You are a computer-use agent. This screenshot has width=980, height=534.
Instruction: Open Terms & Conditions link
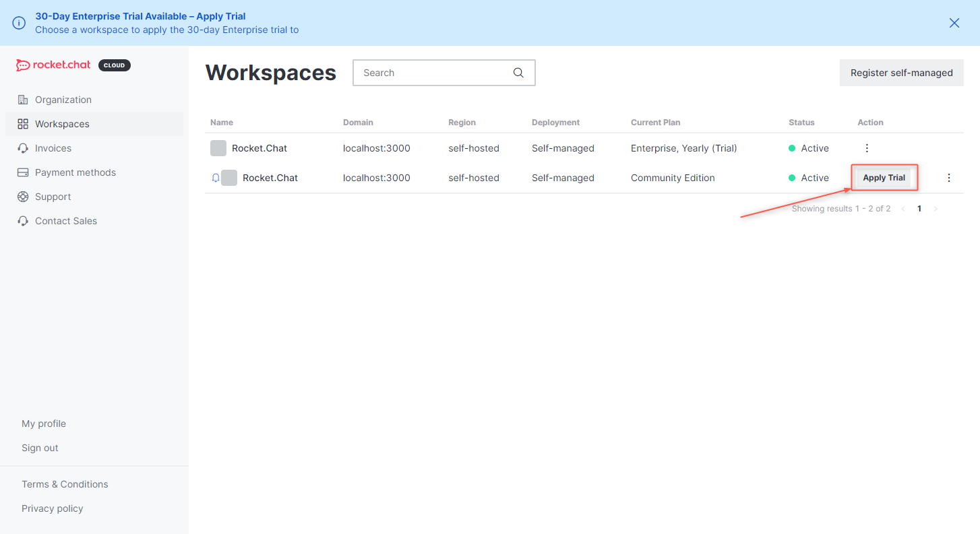65,484
